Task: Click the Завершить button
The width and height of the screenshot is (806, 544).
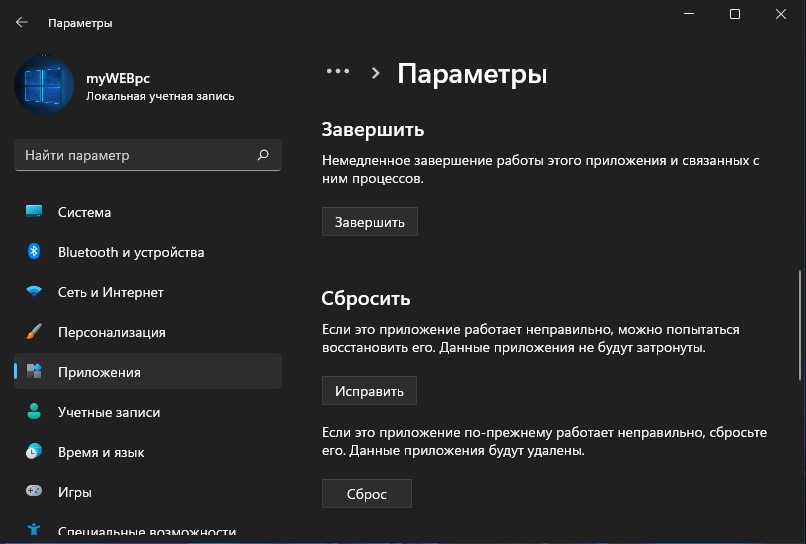Action: (x=370, y=222)
